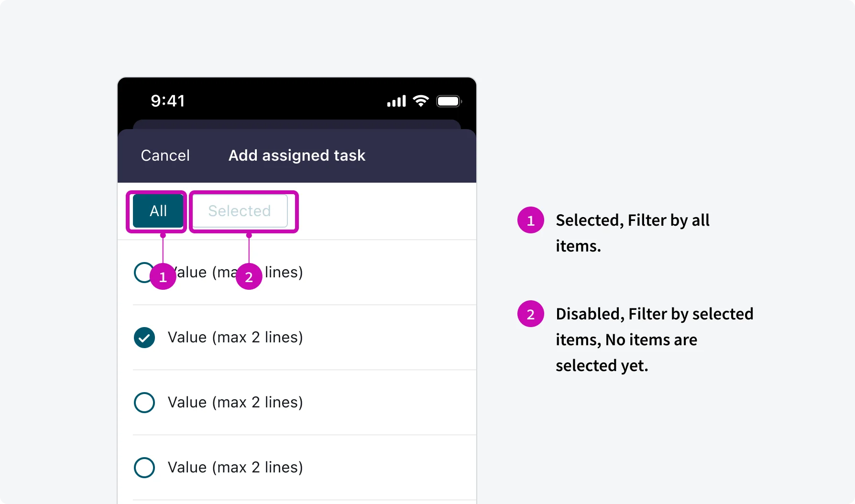Click the 9:41 clock in status bar
This screenshot has width=855, height=504.
(168, 101)
